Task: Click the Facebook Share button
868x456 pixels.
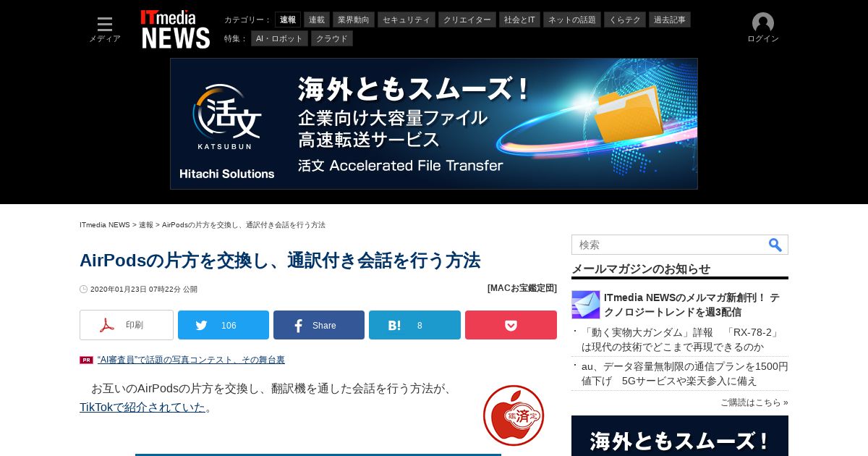Action: [319, 325]
